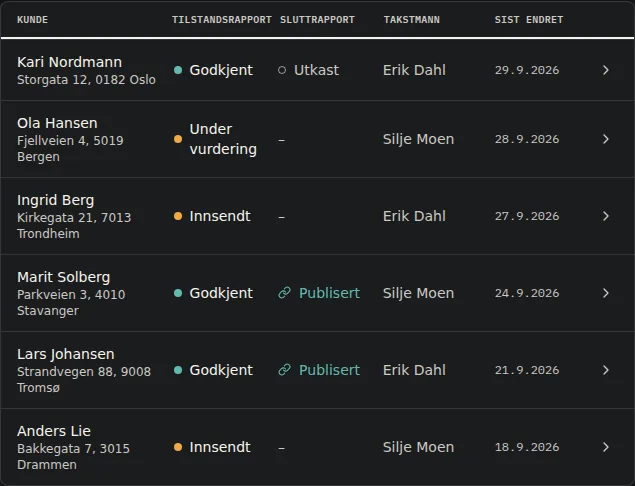Click date 29.9.2026
635x486 pixels.
click(x=527, y=70)
